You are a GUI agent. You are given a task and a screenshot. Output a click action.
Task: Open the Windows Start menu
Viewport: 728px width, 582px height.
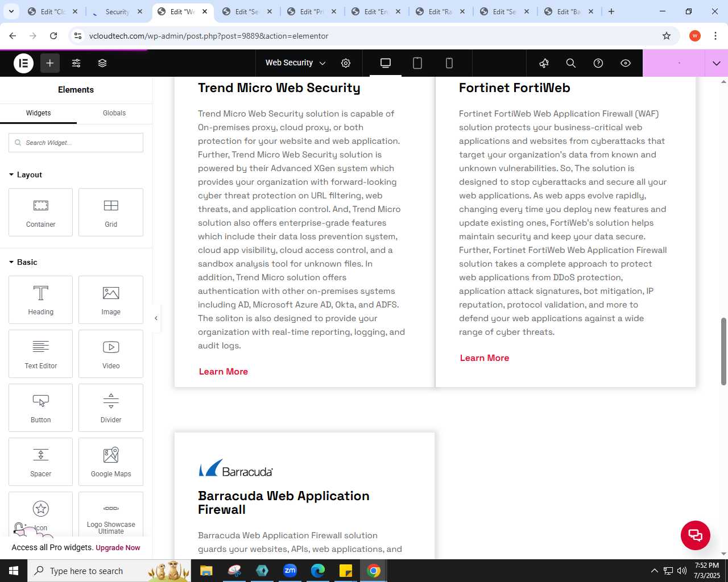click(x=14, y=571)
